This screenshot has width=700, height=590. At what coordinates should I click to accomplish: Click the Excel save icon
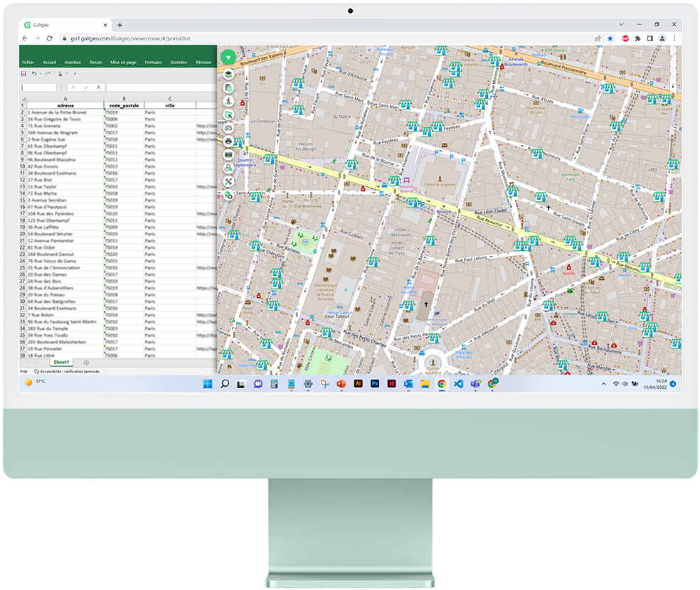[23, 74]
